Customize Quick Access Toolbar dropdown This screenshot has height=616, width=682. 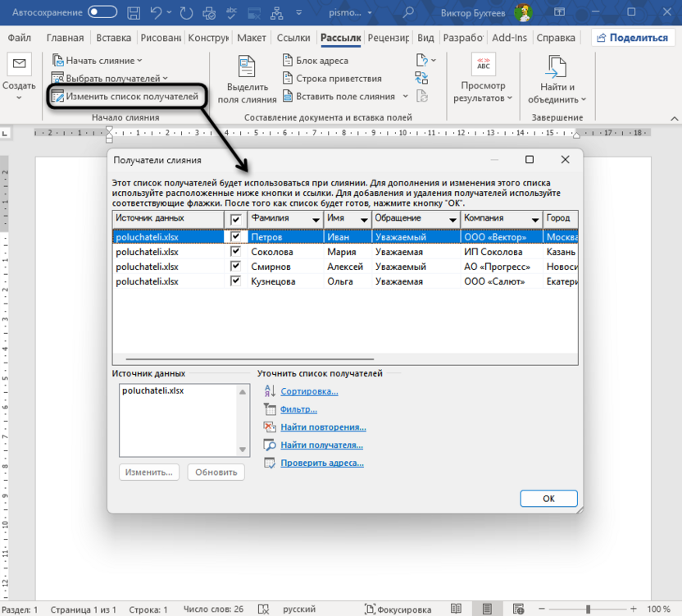point(299,12)
